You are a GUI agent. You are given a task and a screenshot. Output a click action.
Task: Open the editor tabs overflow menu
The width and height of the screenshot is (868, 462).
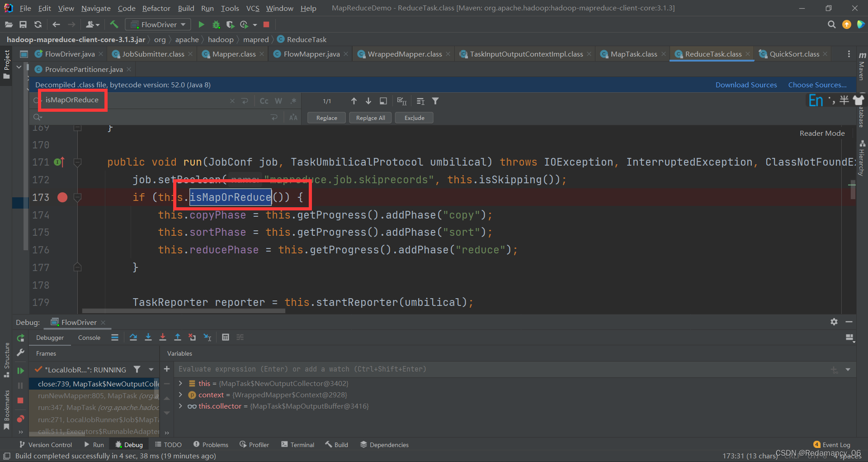click(849, 54)
